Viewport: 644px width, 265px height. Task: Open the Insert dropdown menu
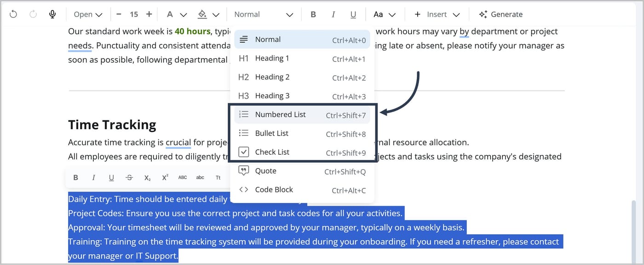coord(437,14)
